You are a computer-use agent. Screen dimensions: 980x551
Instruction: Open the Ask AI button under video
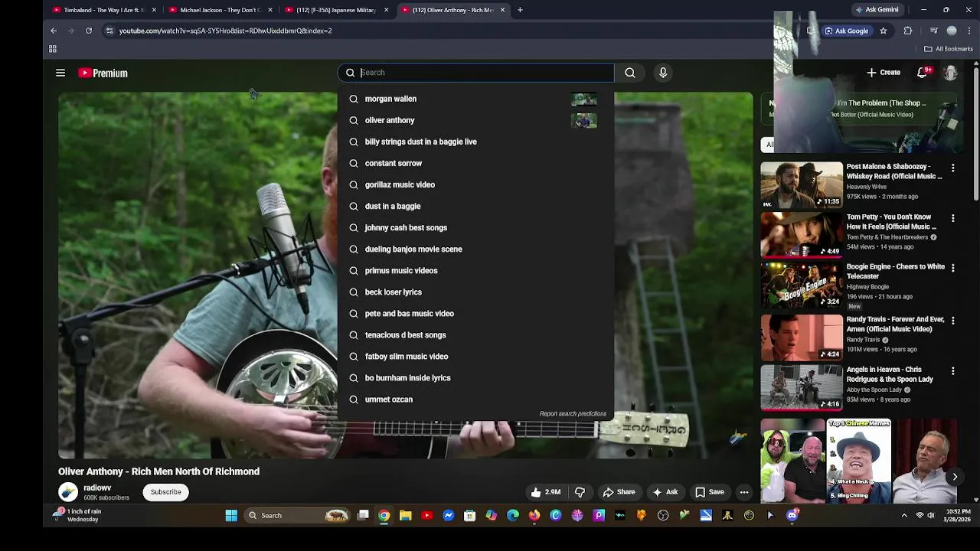[665, 492]
